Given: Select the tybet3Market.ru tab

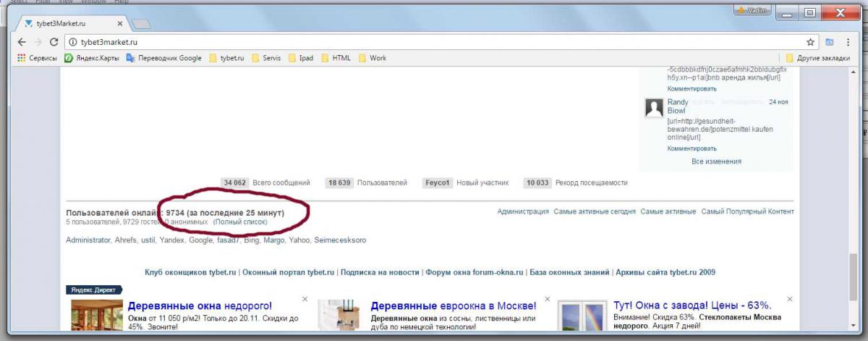Looking at the screenshot, I should pyautogui.click(x=72, y=23).
